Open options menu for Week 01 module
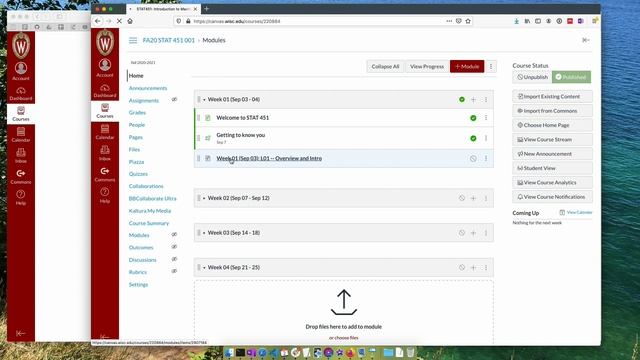Screen dimensions: 640x360 point(486,100)
